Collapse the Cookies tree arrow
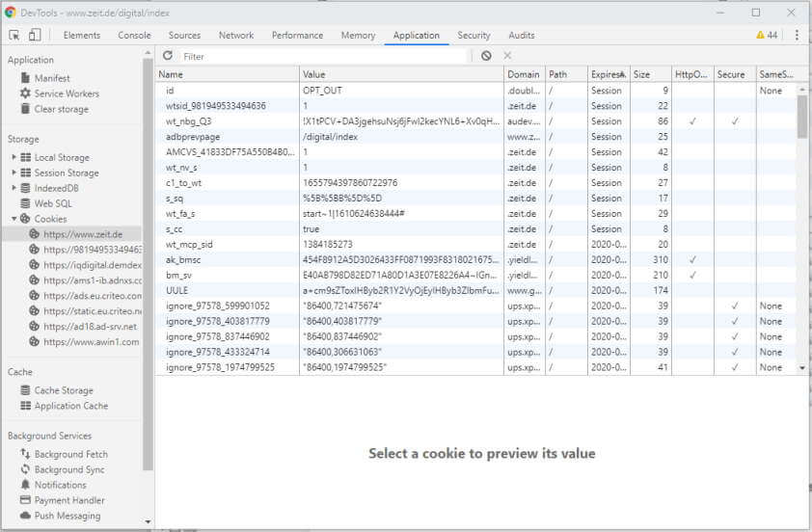Viewport: 812px width, 532px height. pos(14,219)
